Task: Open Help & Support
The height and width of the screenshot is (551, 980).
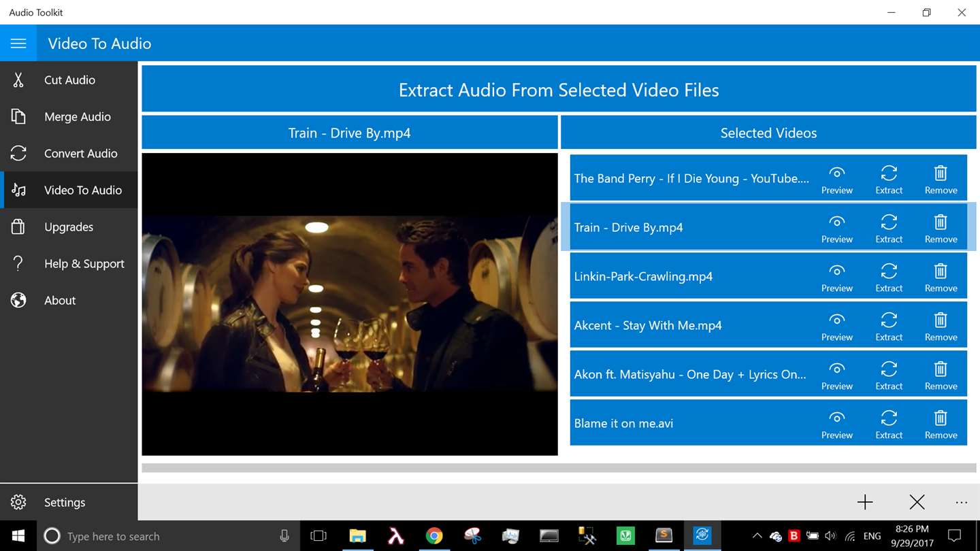Action: tap(69, 264)
